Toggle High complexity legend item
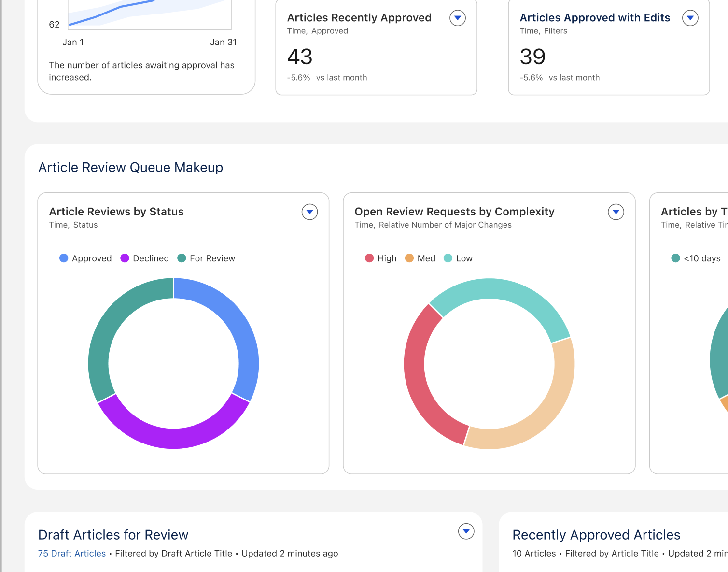Viewport: 728px width, 572px height. pyautogui.click(x=381, y=258)
